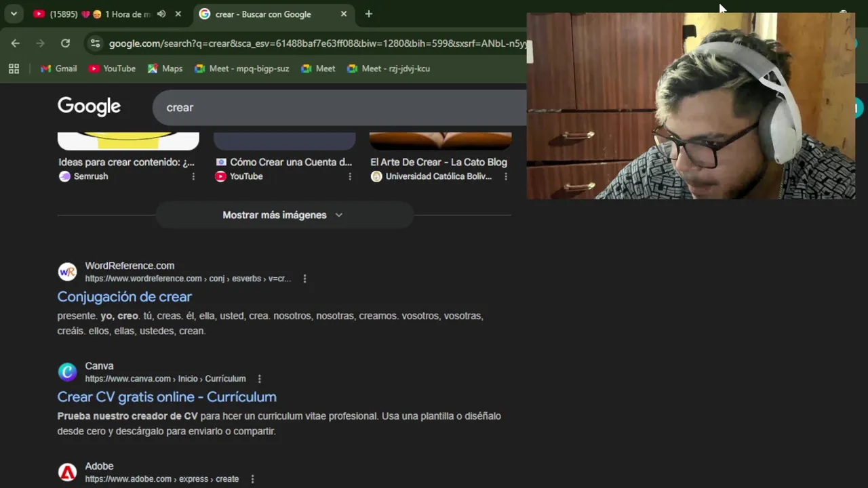The width and height of the screenshot is (868, 488).
Task: Click the Adobe site icon
Action: tap(67, 472)
